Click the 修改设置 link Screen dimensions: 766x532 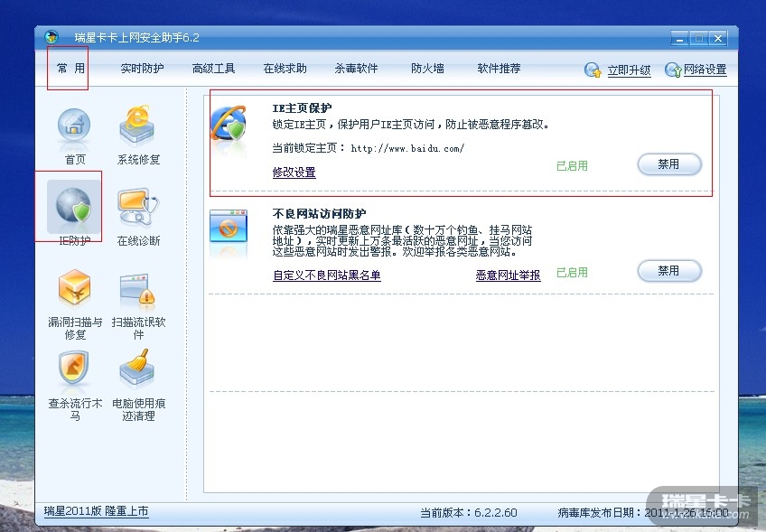[294, 172]
